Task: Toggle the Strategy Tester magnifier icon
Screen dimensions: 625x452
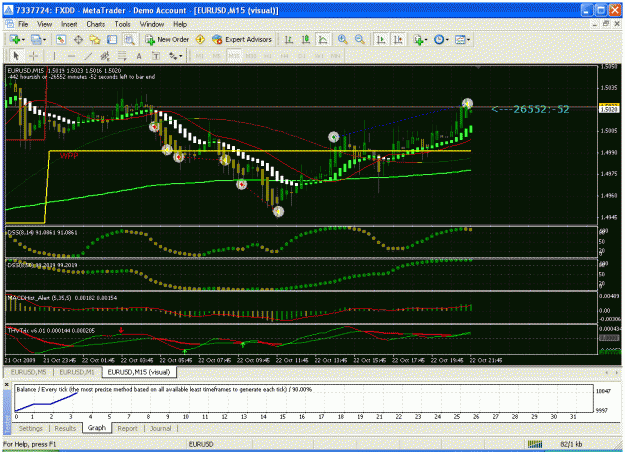Action: (x=129, y=39)
